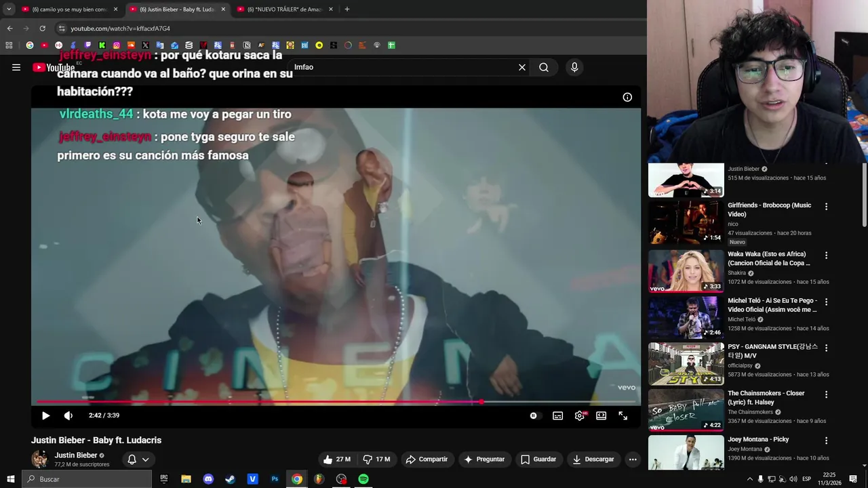
Task: Clear the search box text
Action: coord(522,67)
